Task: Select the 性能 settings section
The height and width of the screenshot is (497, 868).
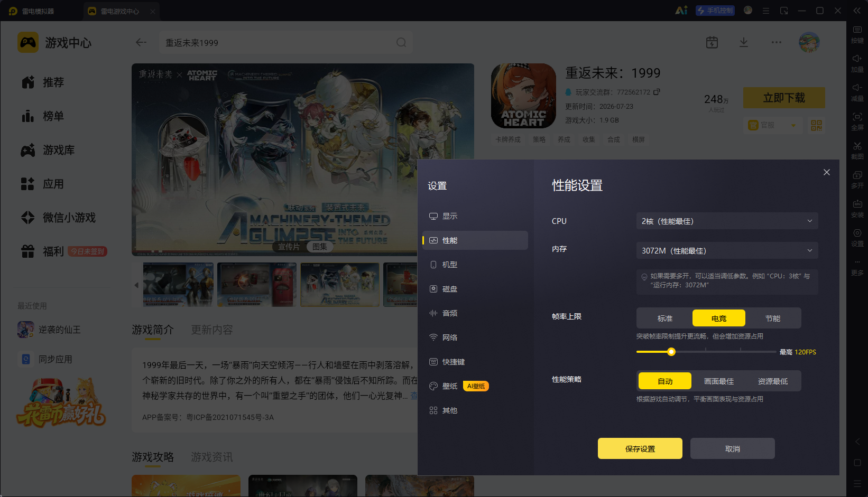Action: (475, 240)
